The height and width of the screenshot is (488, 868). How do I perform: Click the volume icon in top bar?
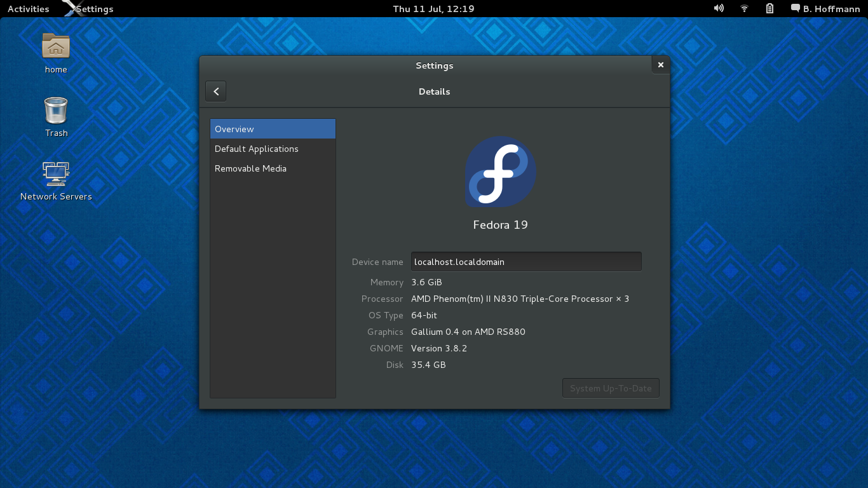[719, 8]
